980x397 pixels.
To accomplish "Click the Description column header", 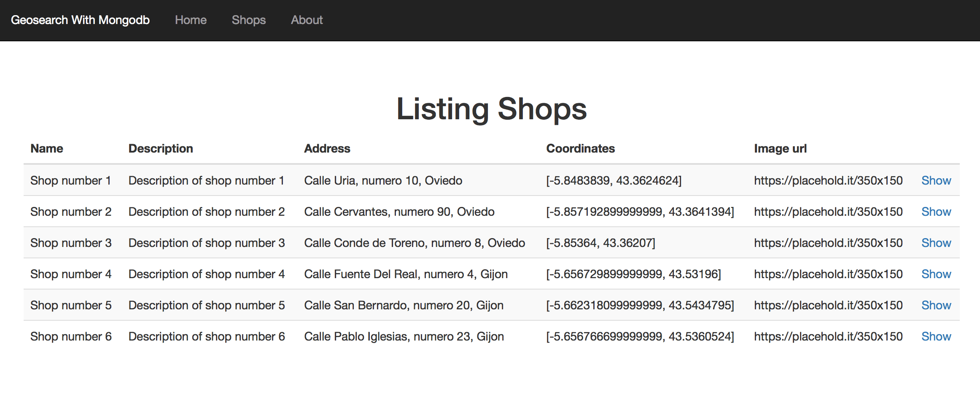I will (x=161, y=148).
